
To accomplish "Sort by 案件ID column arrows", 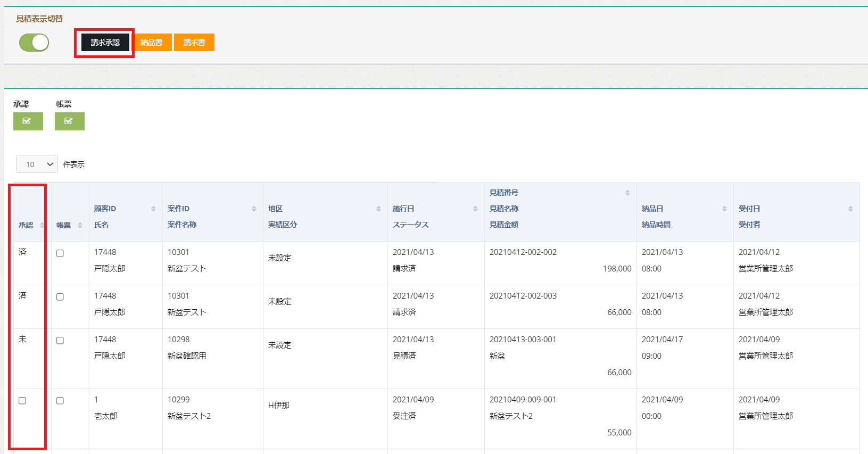I will coord(254,209).
